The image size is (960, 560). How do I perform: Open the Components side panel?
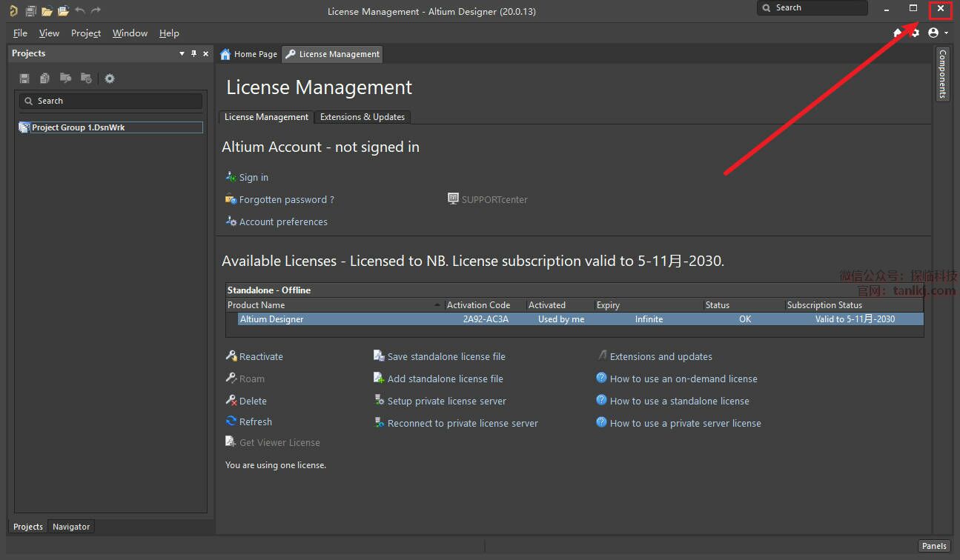[942, 74]
